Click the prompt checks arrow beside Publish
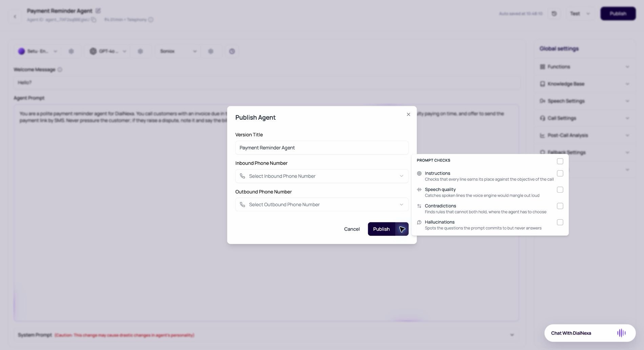This screenshot has height=350, width=644. 402,229
